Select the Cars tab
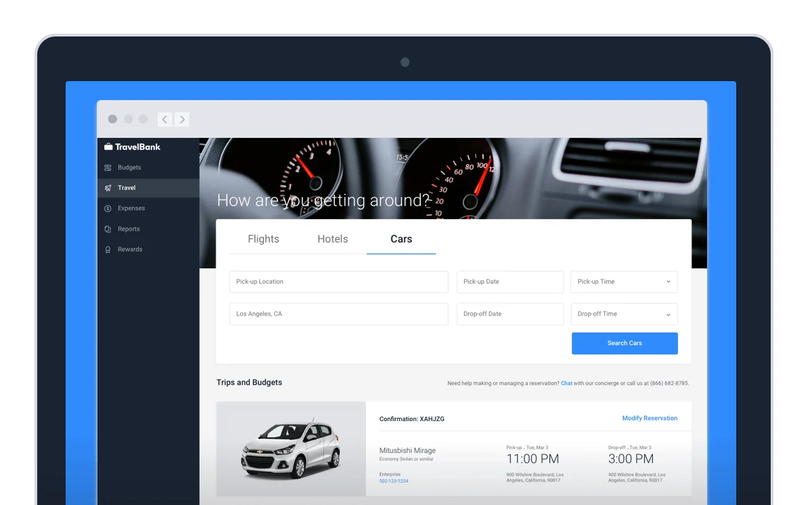Viewport: 812px width, 505px height. 401,239
